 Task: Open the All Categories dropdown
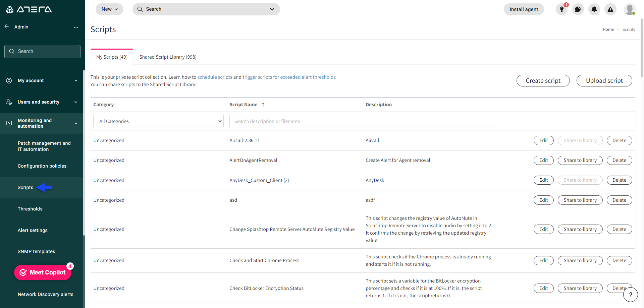click(158, 121)
